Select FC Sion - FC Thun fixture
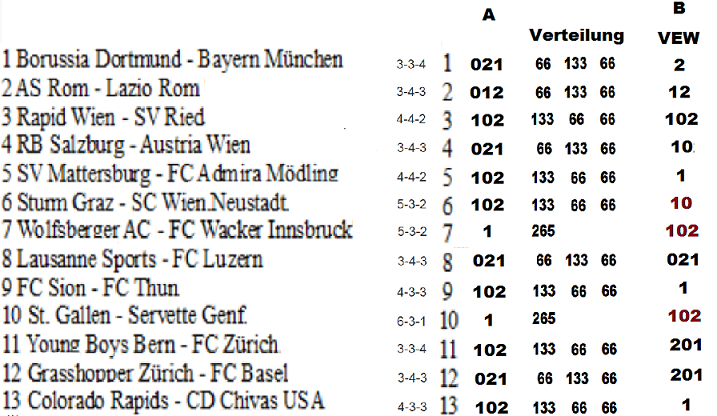The width and height of the screenshot is (717, 416). click(91, 288)
